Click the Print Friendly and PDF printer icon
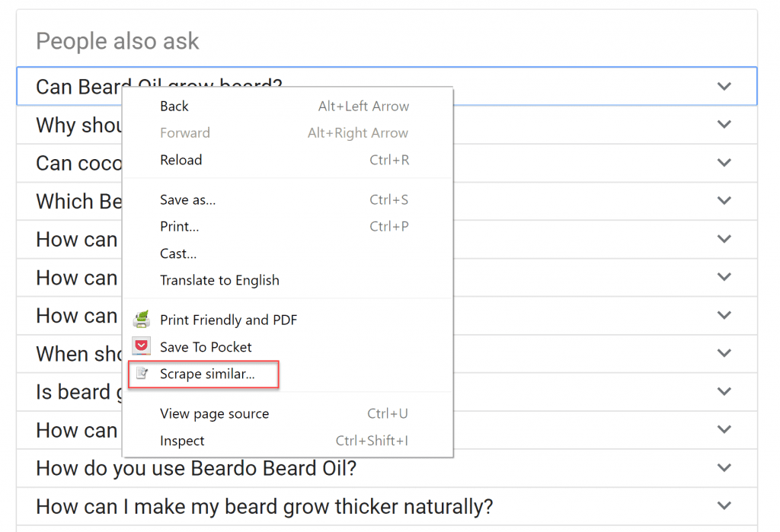The height and width of the screenshot is (532, 780). pyautogui.click(x=142, y=319)
